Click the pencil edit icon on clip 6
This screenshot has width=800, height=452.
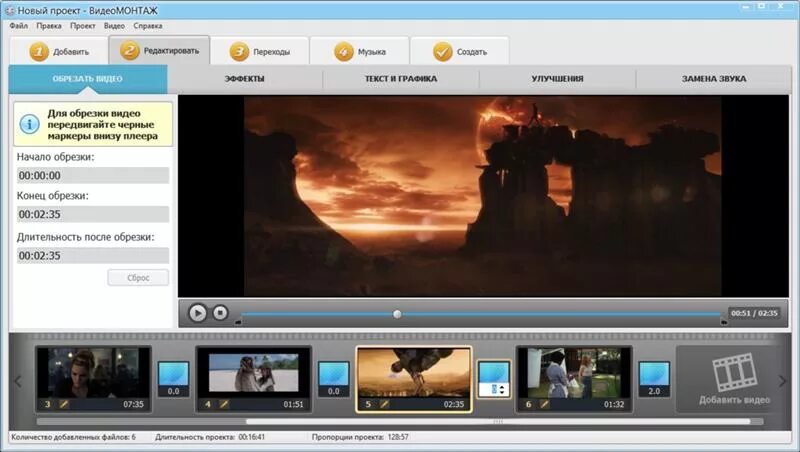(x=545, y=404)
